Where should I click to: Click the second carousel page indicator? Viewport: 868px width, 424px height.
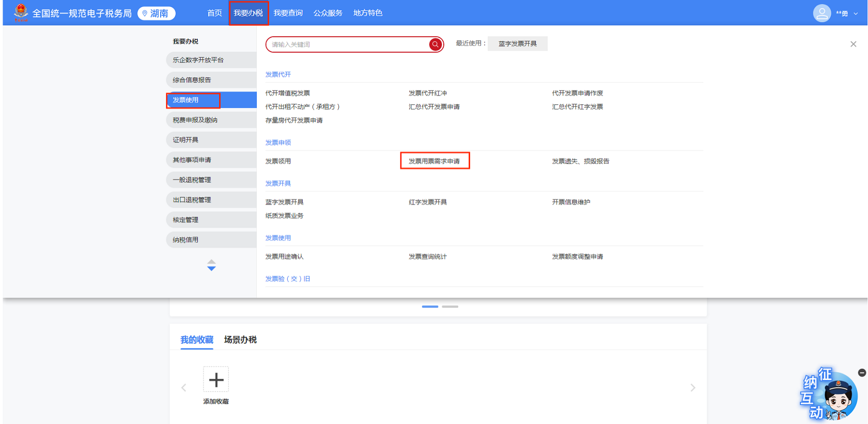coord(450,307)
